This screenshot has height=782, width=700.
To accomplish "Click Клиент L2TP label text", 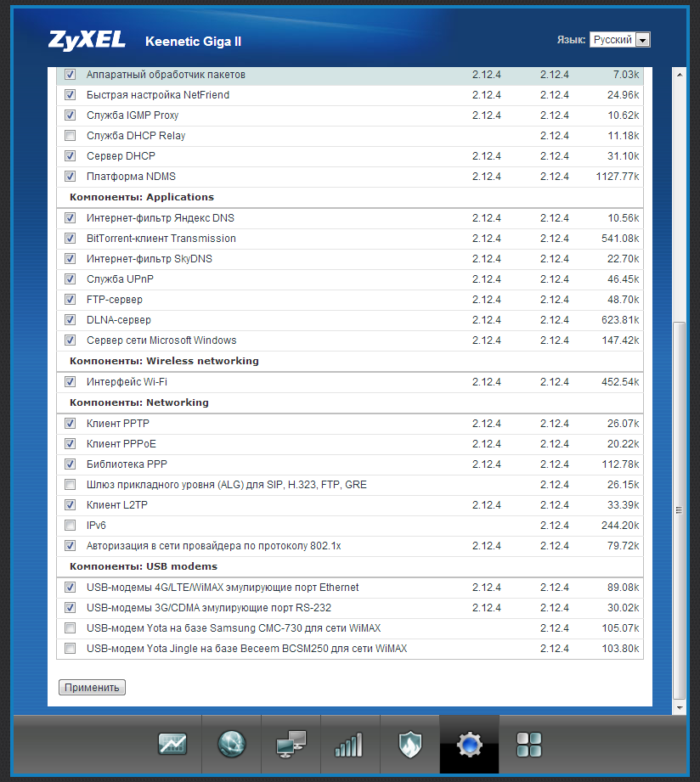I will pos(117,505).
